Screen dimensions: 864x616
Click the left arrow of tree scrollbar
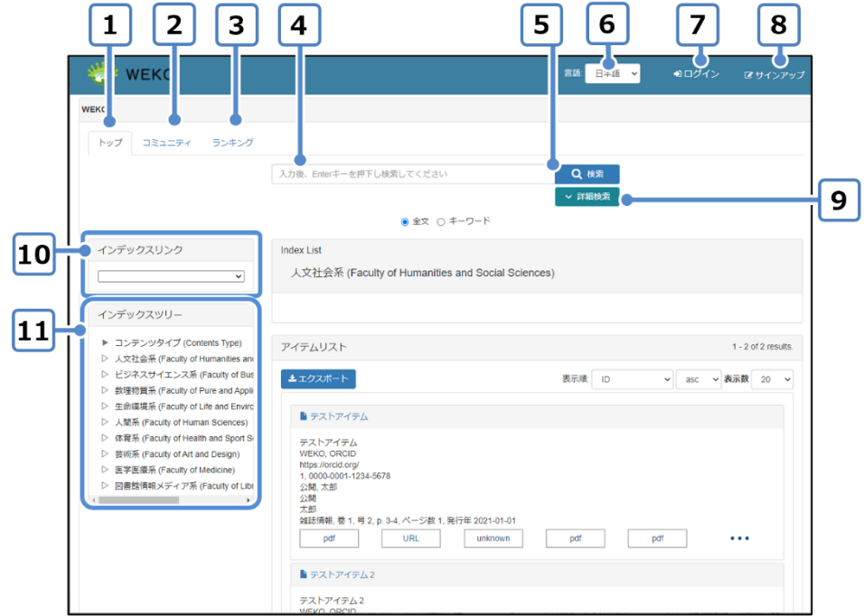point(91,499)
